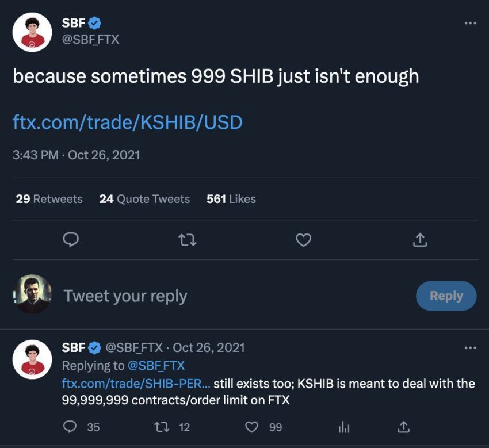View analytics icon on the reply tweet
The image size is (489, 448).
coord(344,427)
